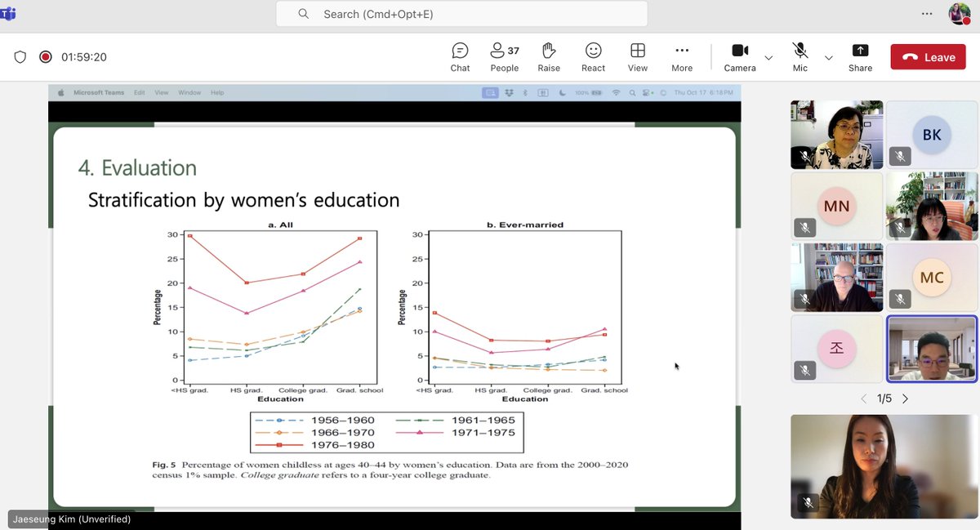
Task: Open the People list of 37 participants
Action: coord(504,56)
